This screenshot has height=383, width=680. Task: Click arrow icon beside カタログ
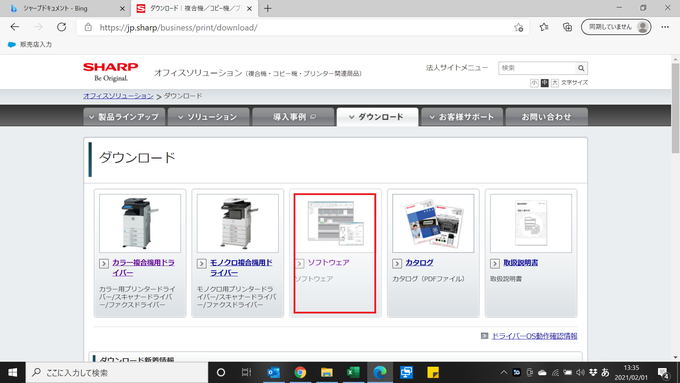[x=397, y=263]
